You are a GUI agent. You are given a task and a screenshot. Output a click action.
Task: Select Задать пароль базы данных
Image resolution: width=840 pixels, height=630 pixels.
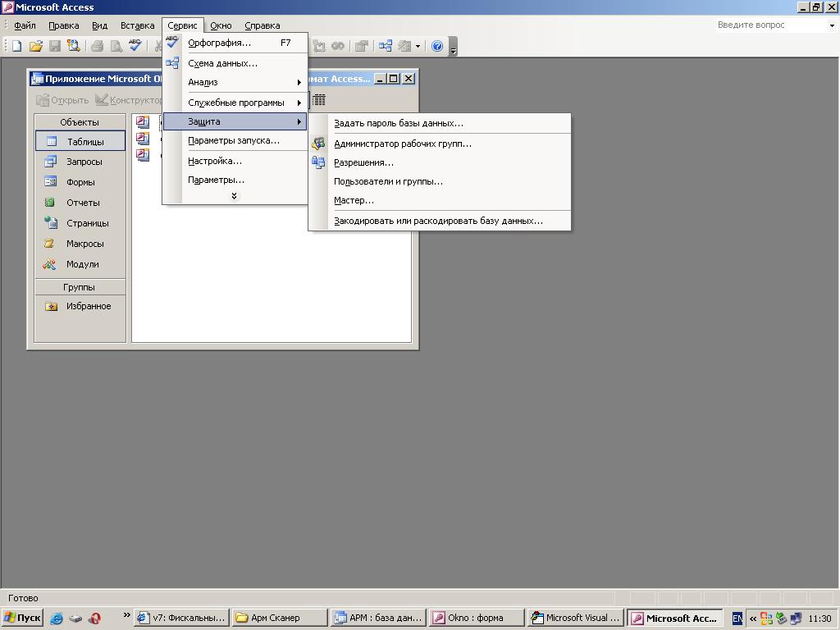click(x=440, y=123)
